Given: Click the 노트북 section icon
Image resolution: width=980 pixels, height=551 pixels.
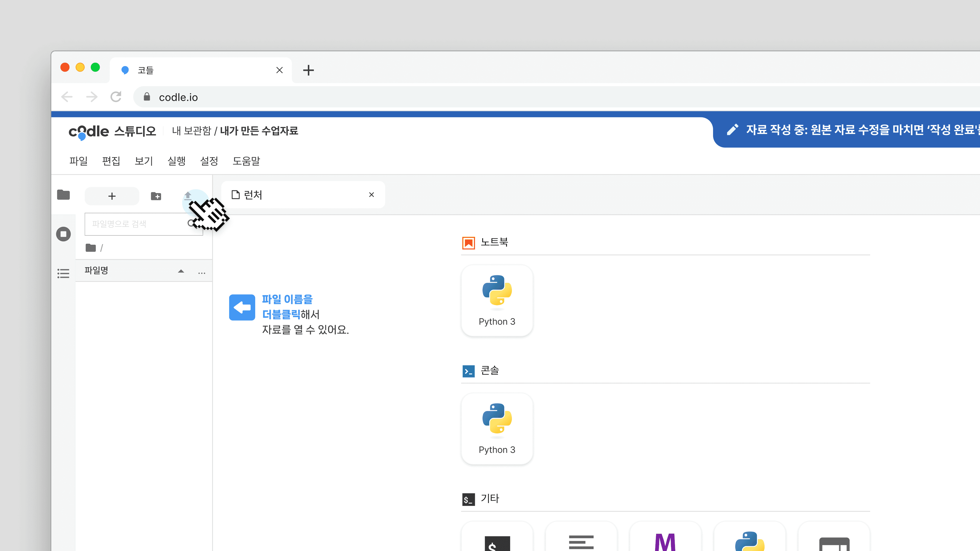Looking at the screenshot, I should pos(468,243).
